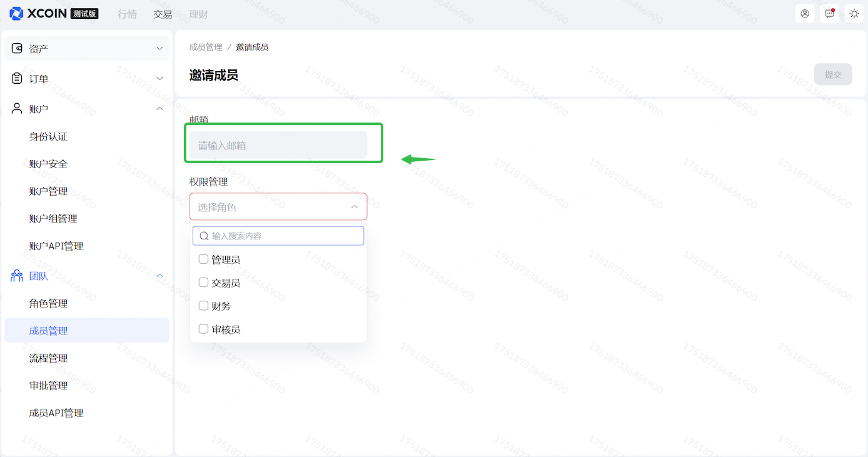Click the 账户 person icon
Screen dimensions: 868x457
pyautogui.click(x=18, y=109)
